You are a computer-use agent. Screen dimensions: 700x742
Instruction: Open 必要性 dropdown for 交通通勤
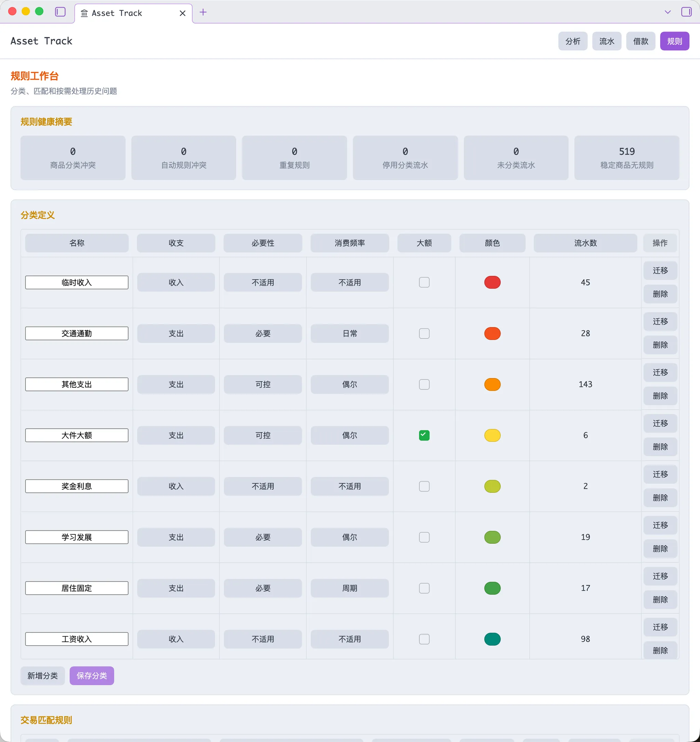coord(263,333)
